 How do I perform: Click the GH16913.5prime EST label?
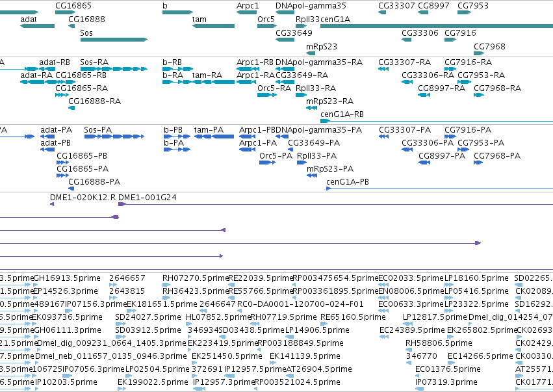(67, 278)
